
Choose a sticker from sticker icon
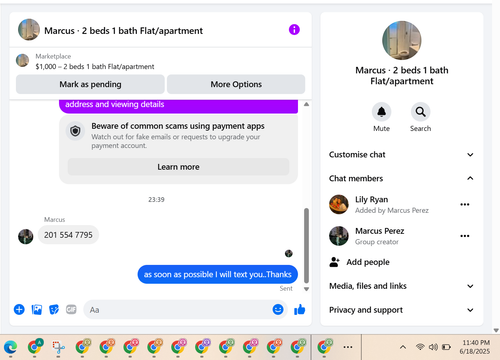[x=54, y=310]
